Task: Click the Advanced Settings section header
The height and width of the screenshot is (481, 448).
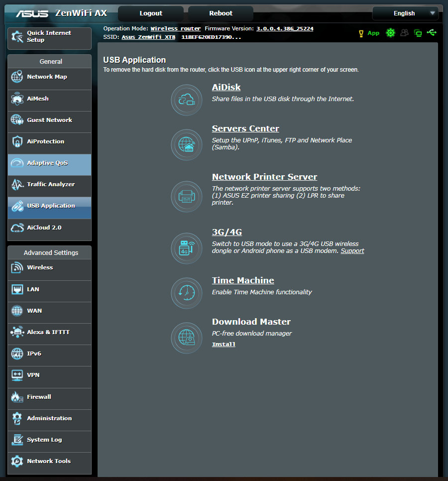Action: tap(49, 252)
